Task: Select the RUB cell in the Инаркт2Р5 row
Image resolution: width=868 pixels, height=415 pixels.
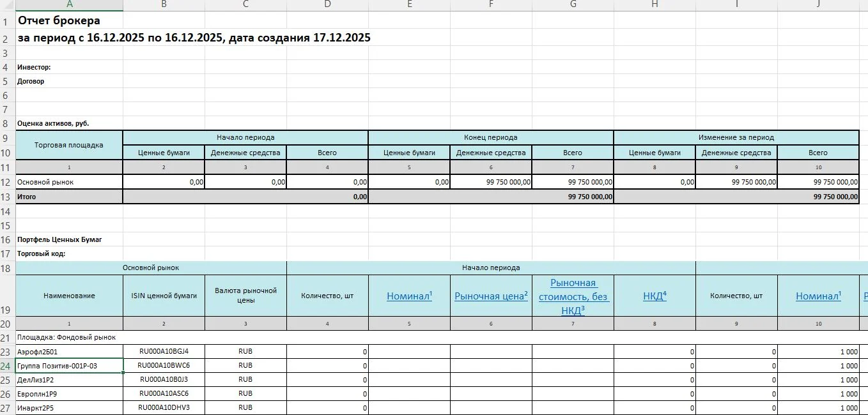Action: click(245, 408)
